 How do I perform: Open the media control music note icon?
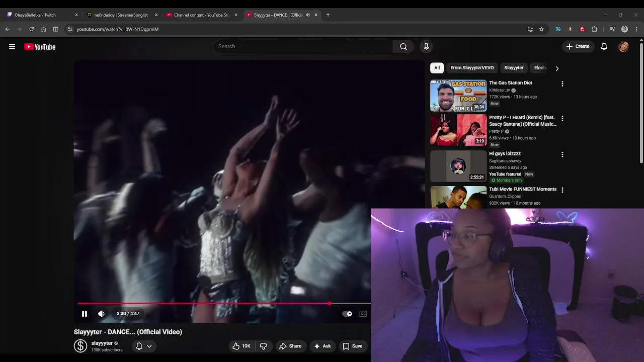coord(612,29)
